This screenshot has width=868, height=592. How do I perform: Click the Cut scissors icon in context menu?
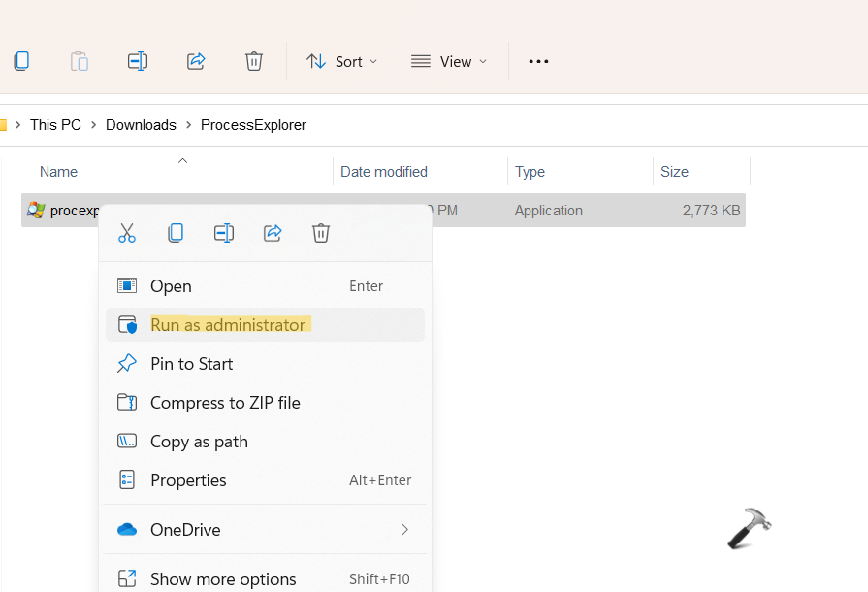(127, 233)
